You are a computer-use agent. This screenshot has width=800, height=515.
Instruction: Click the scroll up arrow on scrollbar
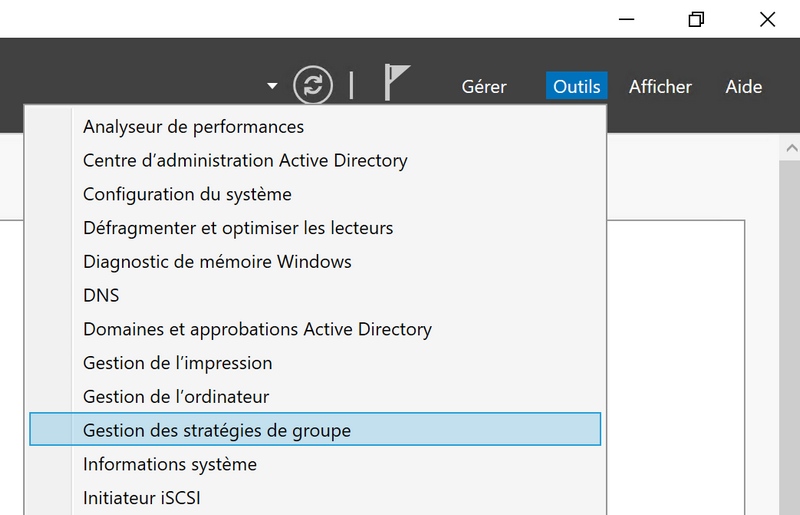(789, 149)
